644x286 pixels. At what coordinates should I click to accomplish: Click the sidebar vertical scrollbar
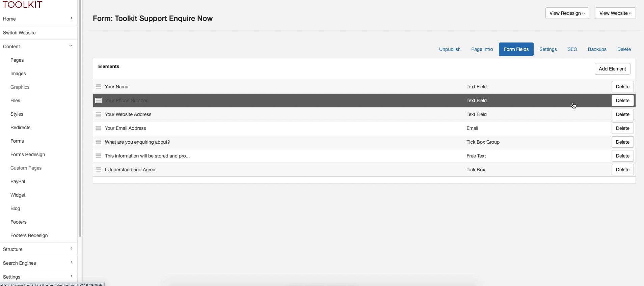(x=80, y=118)
